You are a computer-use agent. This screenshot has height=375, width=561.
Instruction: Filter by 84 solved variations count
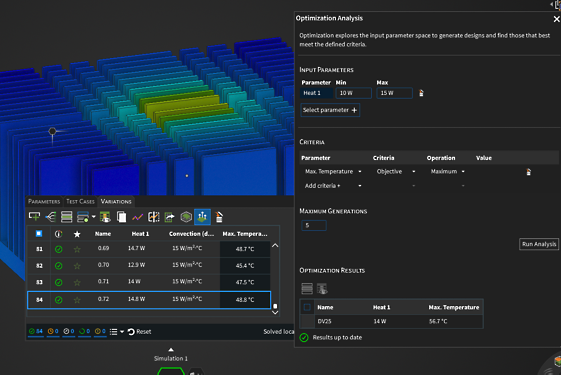pos(35,331)
